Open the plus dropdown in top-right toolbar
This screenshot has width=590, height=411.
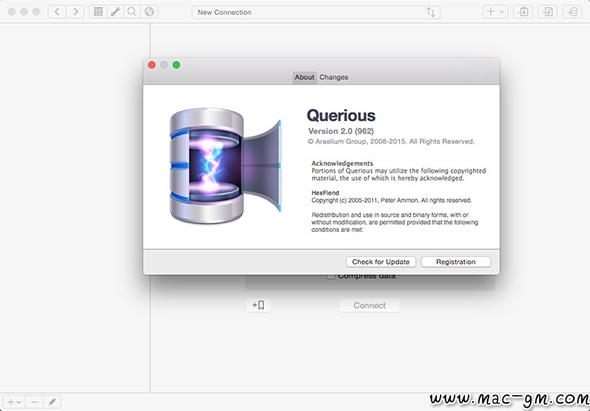(x=495, y=12)
